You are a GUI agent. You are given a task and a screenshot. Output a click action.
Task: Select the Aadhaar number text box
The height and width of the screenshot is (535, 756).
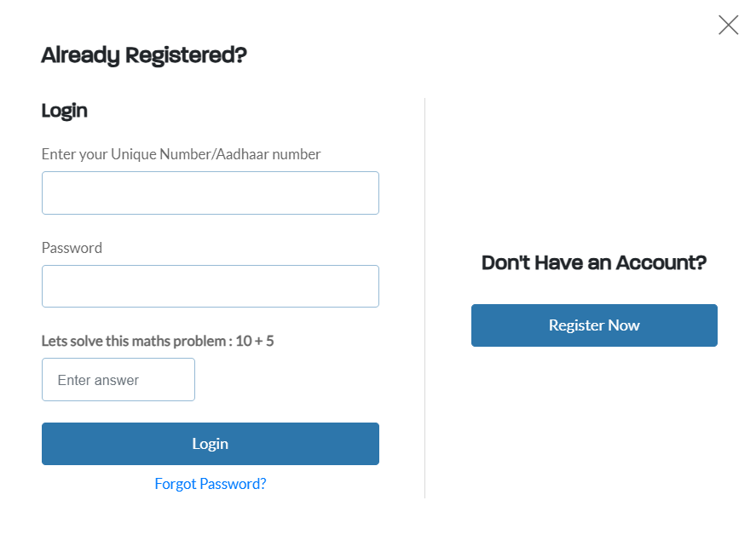point(210,193)
